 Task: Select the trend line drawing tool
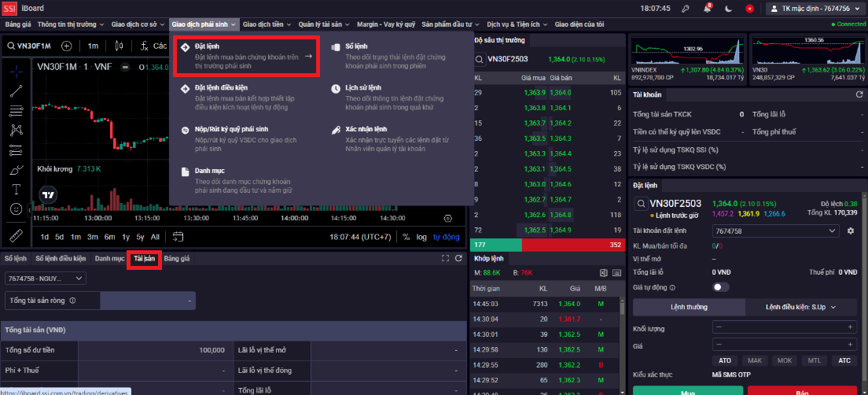(x=17, y=90)
